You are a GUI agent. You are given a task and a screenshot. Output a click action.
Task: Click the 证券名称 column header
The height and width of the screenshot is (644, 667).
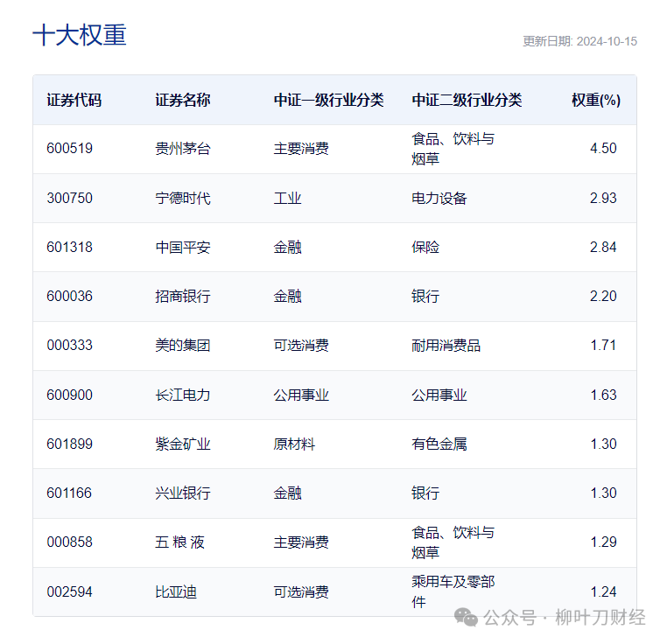182,101
